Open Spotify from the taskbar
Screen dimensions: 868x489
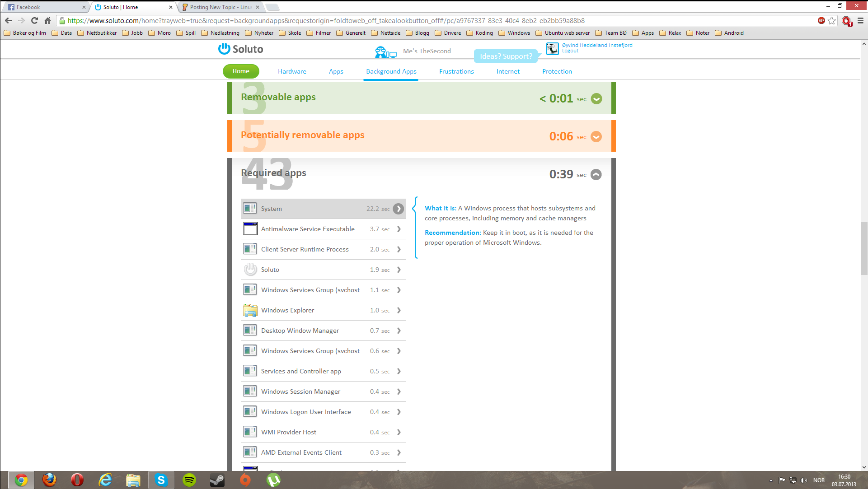click(x=189, y=480)
